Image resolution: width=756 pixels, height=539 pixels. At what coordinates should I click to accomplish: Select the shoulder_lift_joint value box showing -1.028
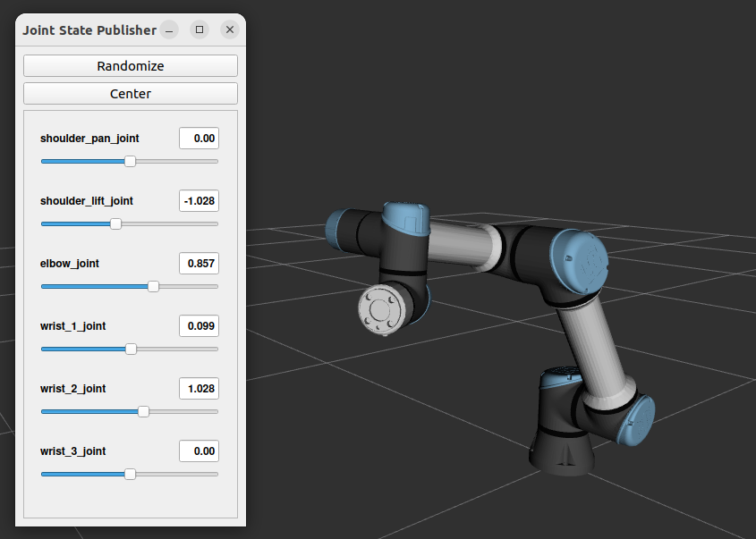pos(199,201)
